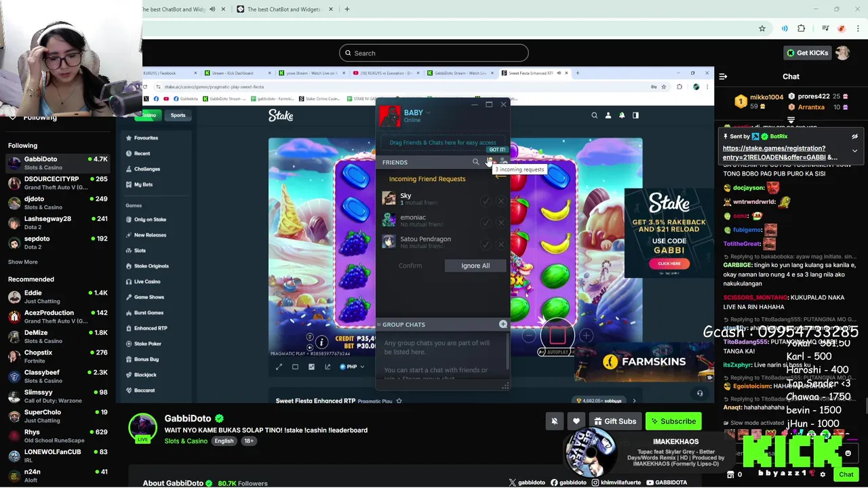Decline Satou Pendragon's friend request with X
Image resolution: width=868 pixels, height=488 pixels.
(x=501, y=244)
